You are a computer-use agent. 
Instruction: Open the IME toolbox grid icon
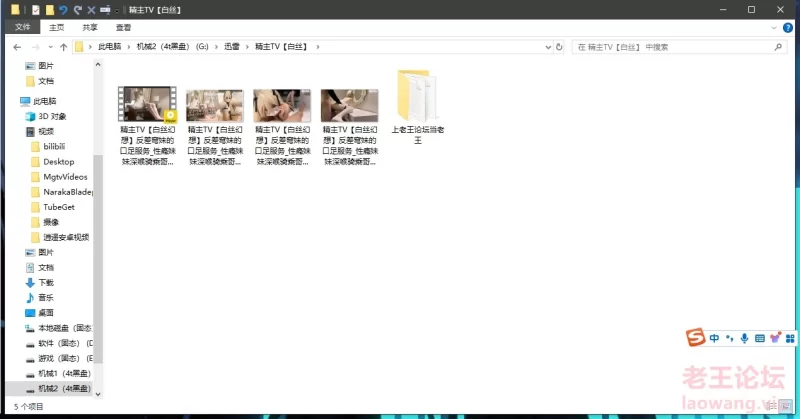(790, 338)
